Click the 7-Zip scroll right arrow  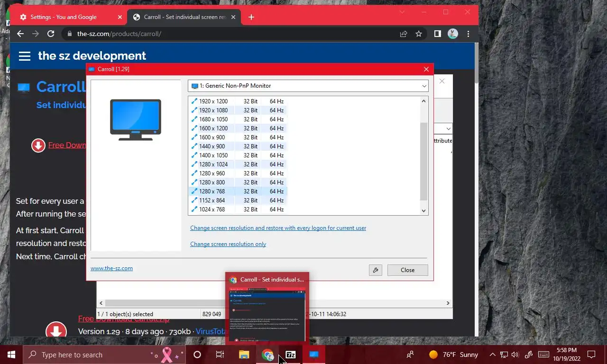coord(448,303)
